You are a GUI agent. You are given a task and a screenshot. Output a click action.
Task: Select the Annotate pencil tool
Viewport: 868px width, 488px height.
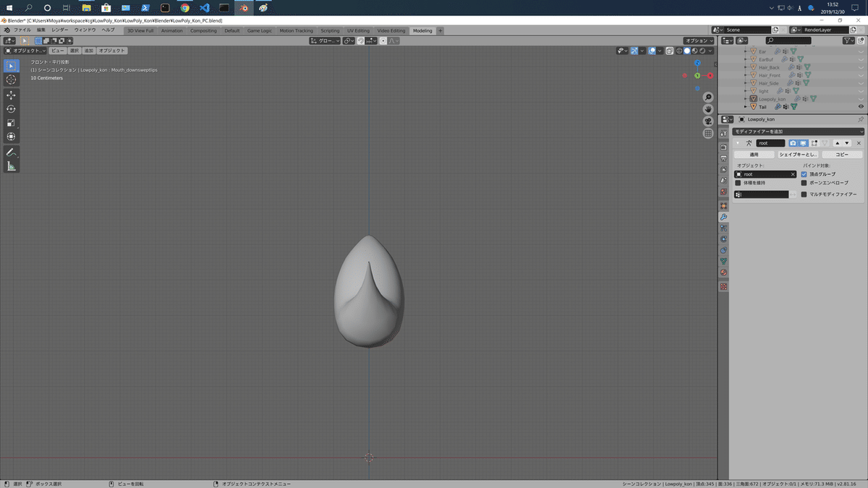[11, 152]
